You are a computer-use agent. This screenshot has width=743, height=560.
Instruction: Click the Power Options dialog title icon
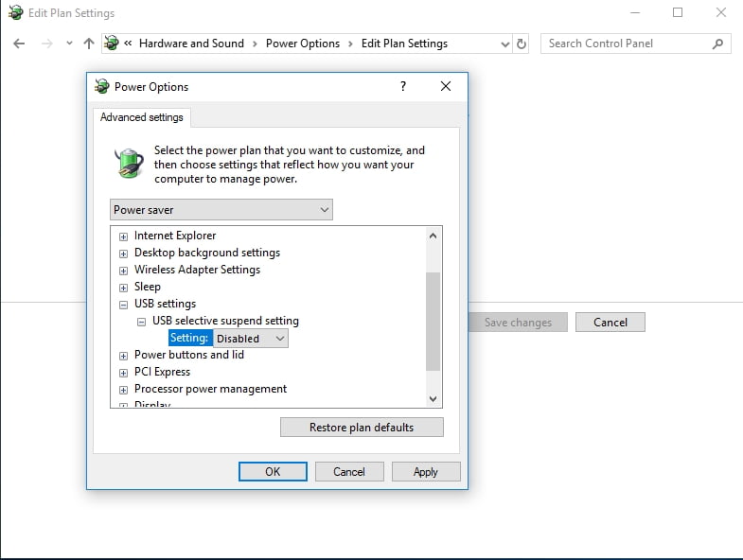(x=101, y=86)
